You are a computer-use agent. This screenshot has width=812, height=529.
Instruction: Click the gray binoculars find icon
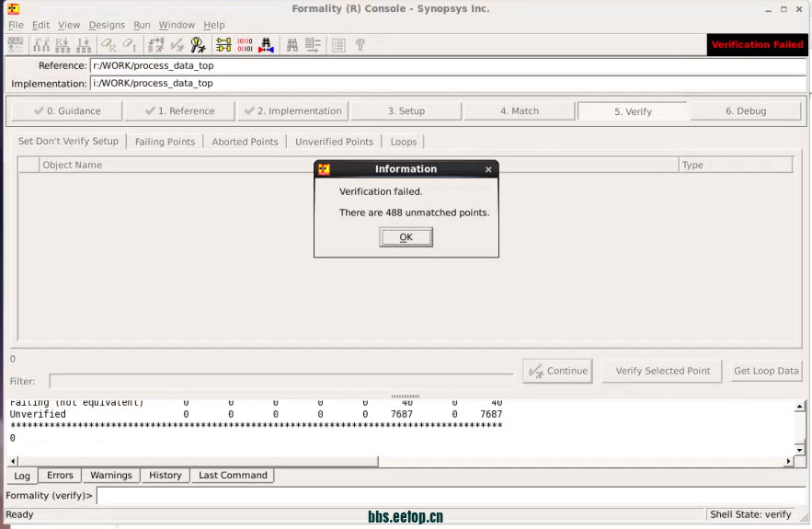click(292, 44)
